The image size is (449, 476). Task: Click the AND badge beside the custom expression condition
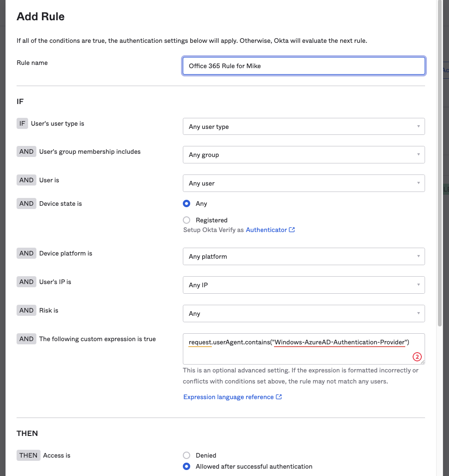26,339
